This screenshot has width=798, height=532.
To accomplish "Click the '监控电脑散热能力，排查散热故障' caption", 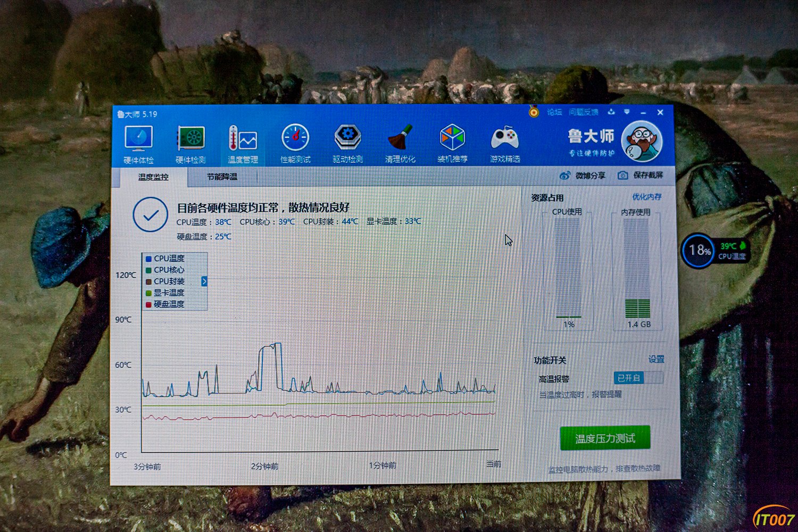I will coord(604,469).
